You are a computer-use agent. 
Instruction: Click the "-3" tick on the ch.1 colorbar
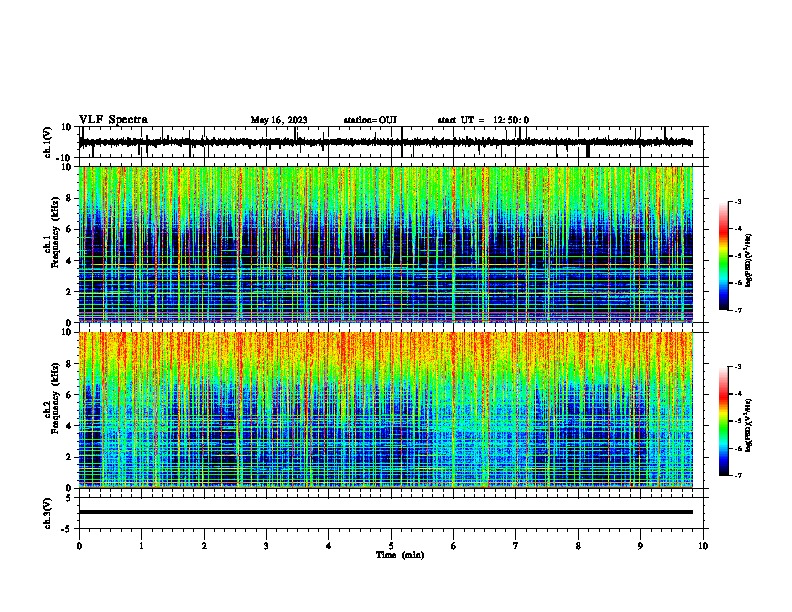coord(737,202)
